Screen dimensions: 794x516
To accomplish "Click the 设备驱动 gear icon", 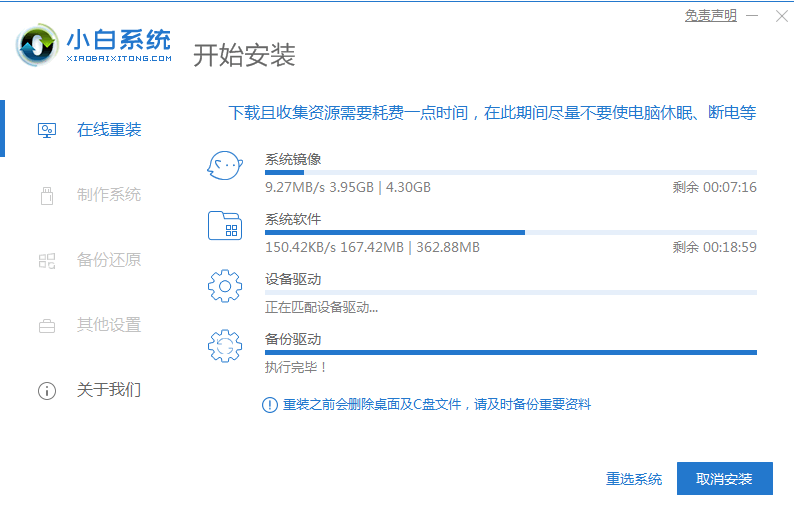I will click(225, 286).
